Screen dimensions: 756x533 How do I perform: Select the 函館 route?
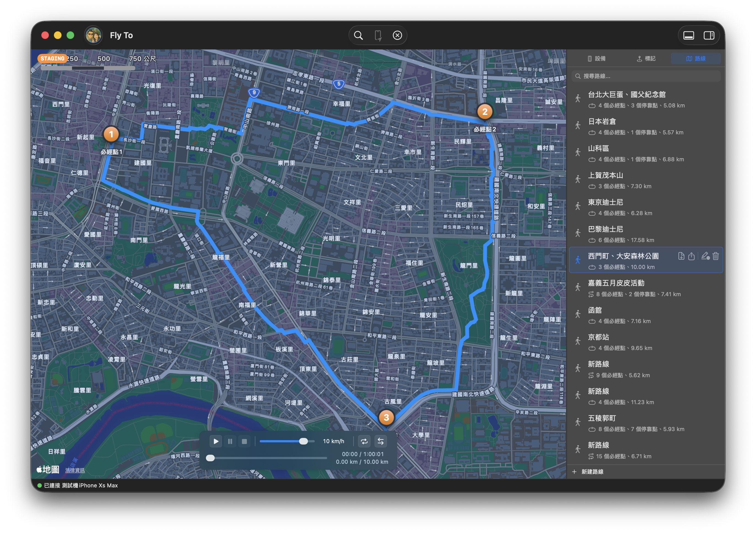click(646, 315)
